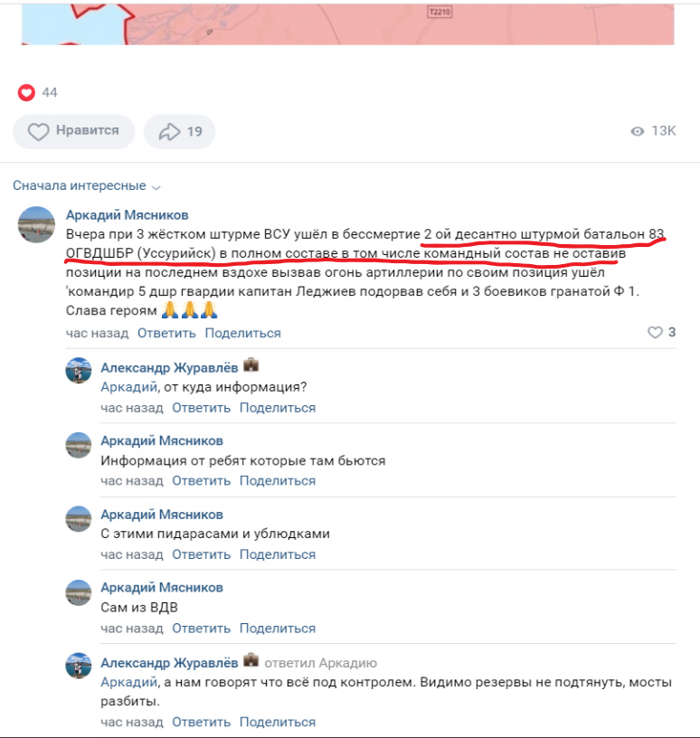
Task: Click the briefcase badge in last Журавлёв reply
Action: click(x=251, y=660)
